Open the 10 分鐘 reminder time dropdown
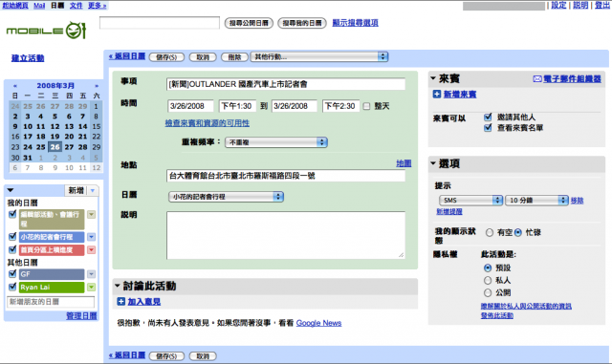Screen dimensions: 612x364 coord(536,200)
